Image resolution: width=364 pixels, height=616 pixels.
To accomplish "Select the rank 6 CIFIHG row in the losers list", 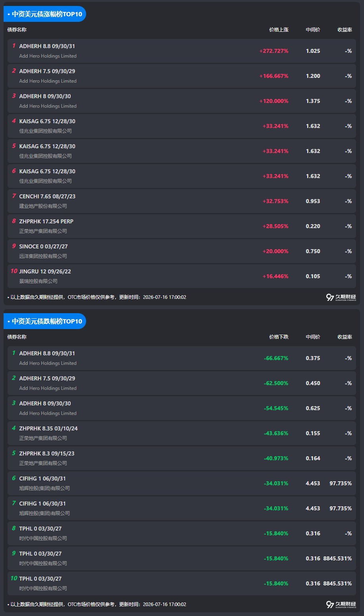I will pos(182,483).
